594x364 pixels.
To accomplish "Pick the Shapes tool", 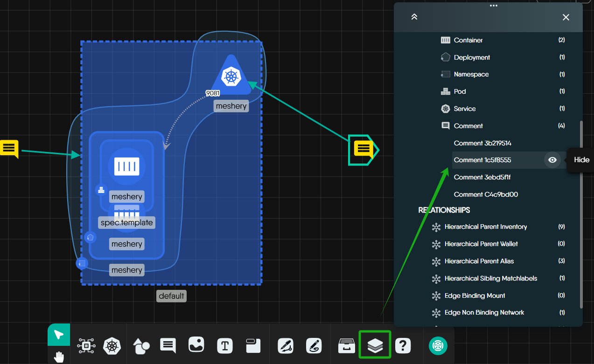I will [141, 346].
